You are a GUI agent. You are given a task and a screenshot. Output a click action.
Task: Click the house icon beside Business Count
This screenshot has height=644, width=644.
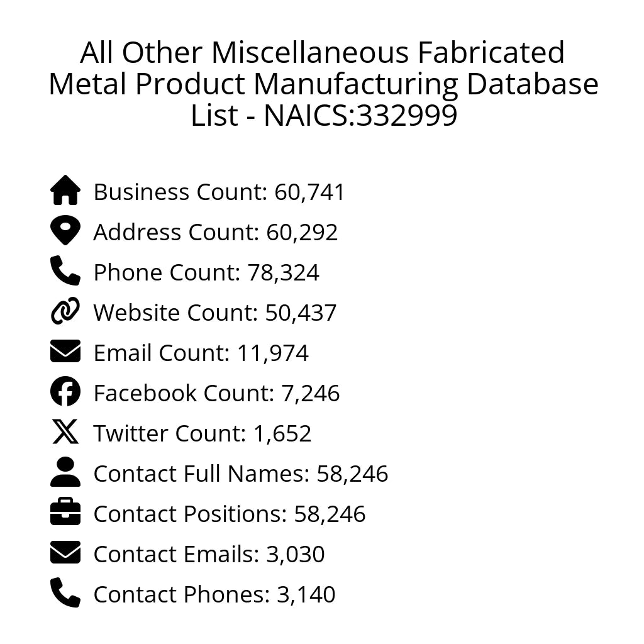[65, 191]
